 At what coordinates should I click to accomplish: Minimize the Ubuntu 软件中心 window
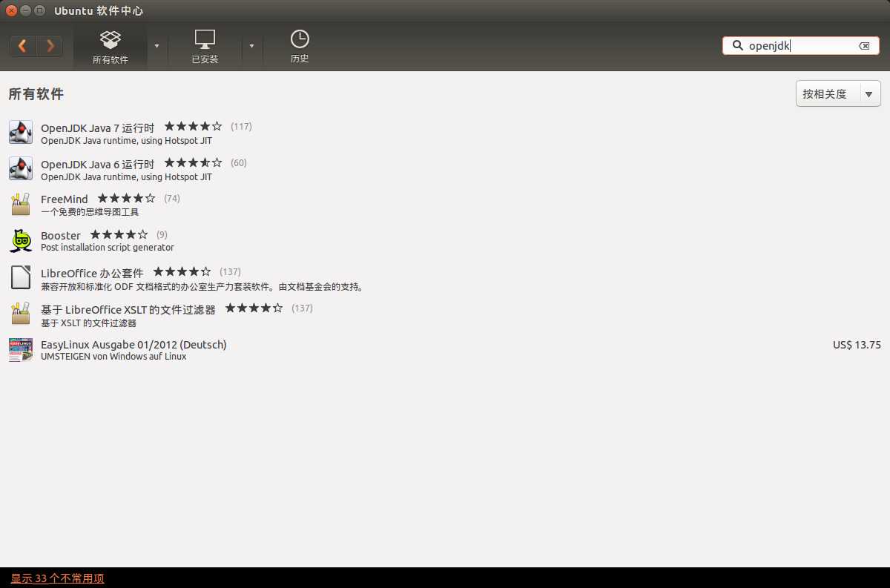click(25, 10)
